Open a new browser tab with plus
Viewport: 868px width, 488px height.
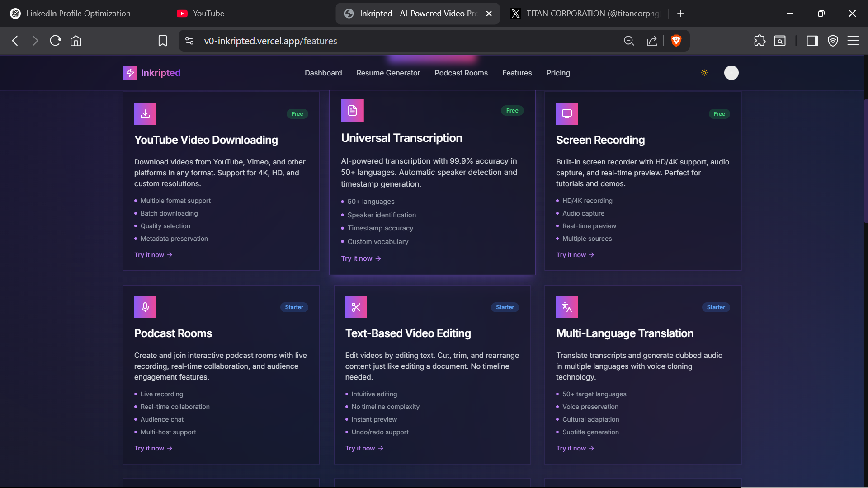pyautogui.click(x=681, y=14)
